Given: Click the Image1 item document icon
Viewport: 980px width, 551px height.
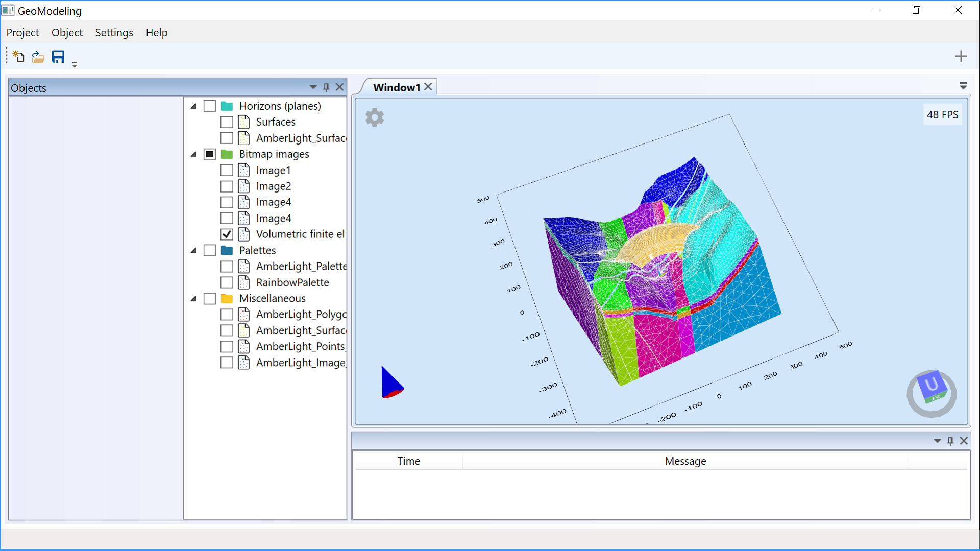Looking at the screenshot, I should coord(244,170).
